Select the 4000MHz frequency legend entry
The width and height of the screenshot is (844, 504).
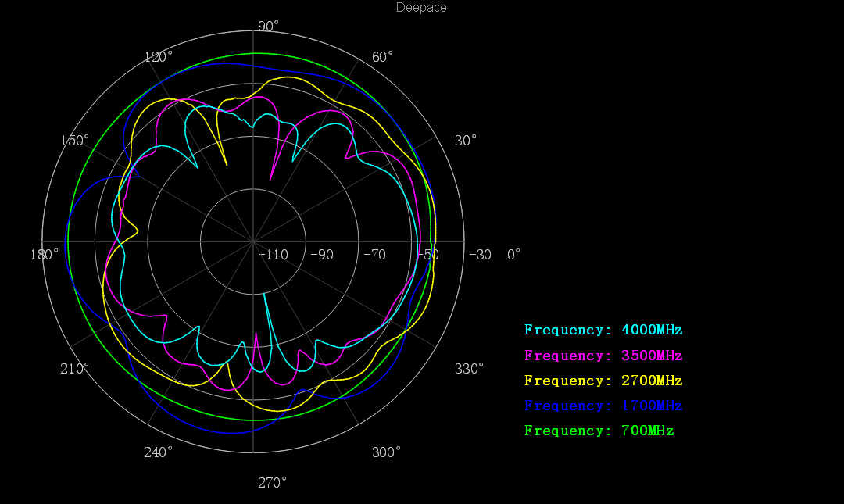[603, 331]
